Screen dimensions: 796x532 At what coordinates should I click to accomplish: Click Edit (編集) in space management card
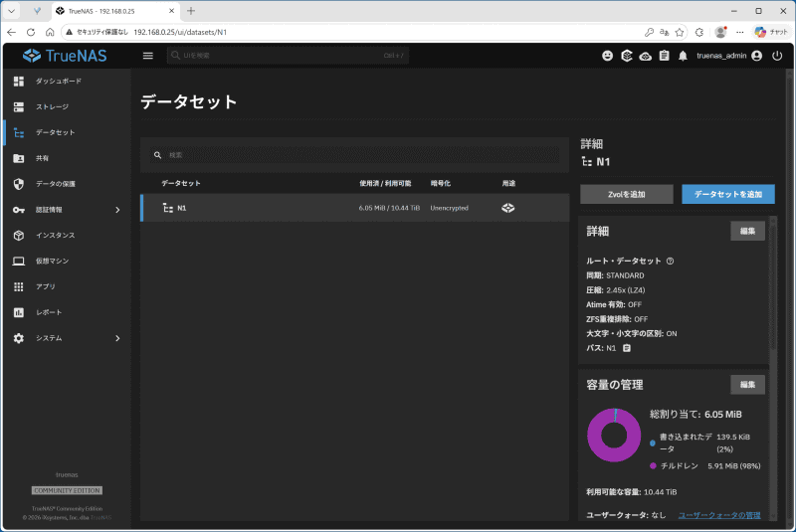tap(747, 385)
